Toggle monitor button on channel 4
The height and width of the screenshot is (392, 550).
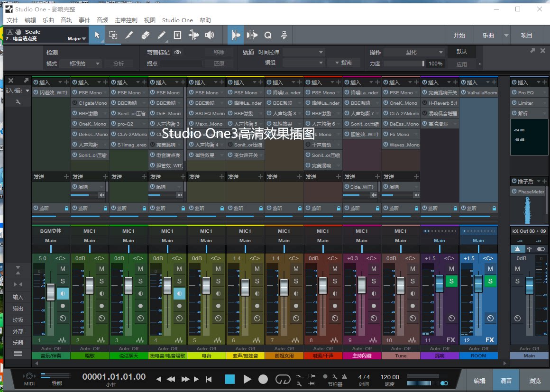179,293
